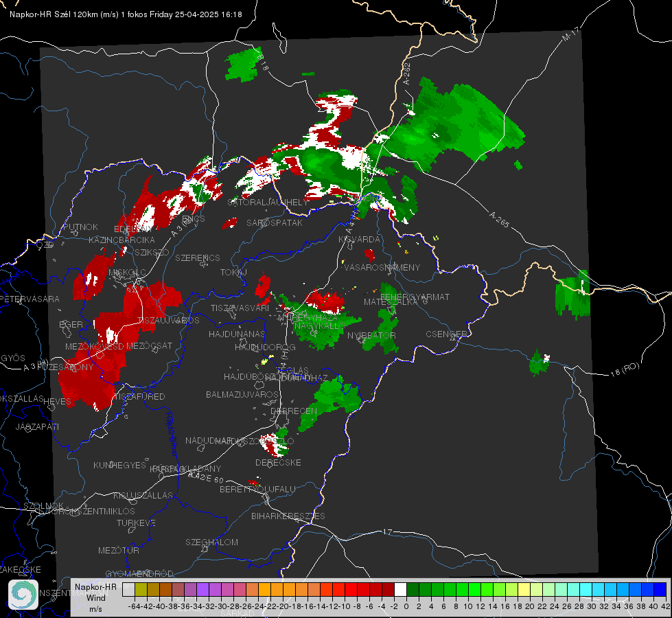Click the CSENGER town label

[446, 334]
